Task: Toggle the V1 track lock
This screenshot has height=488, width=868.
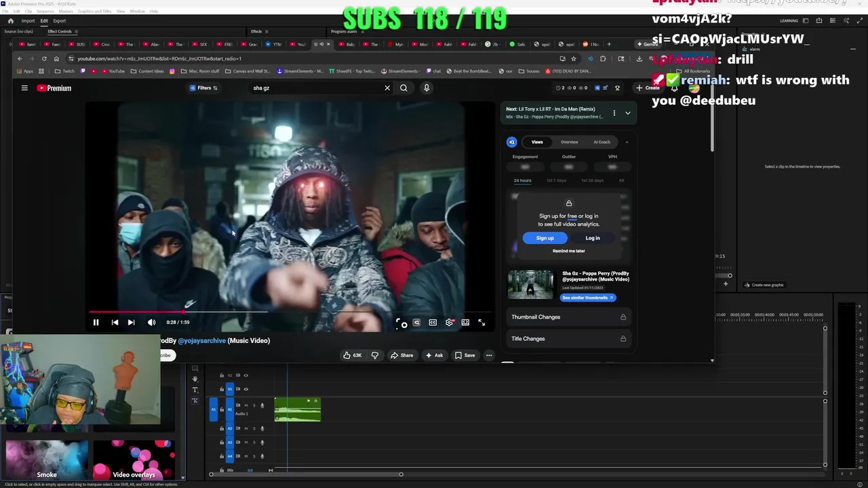Action: tap(221, 389)
